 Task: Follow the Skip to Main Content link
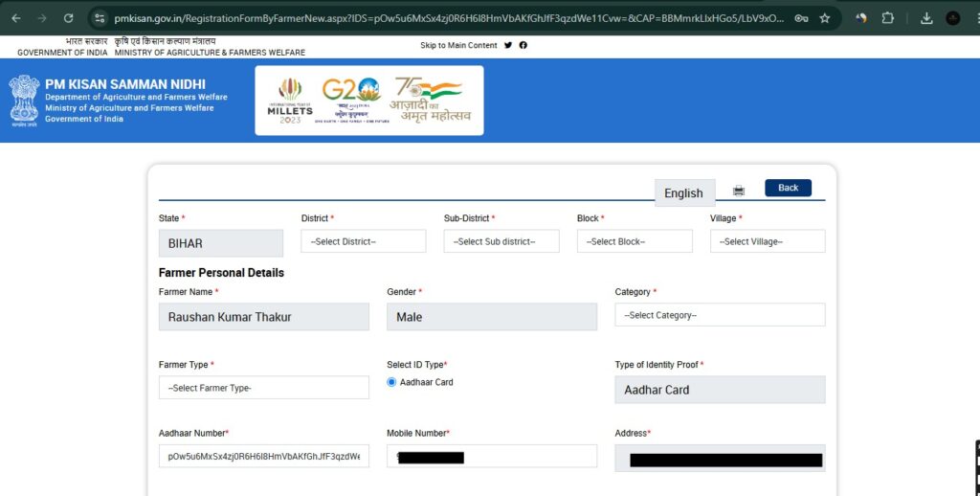458,45
